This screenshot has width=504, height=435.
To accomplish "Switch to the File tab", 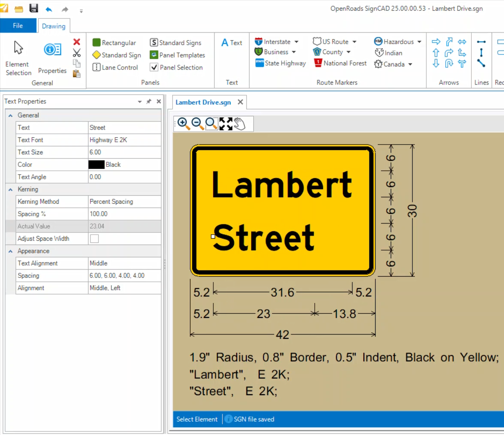I will tap(18, 26).
